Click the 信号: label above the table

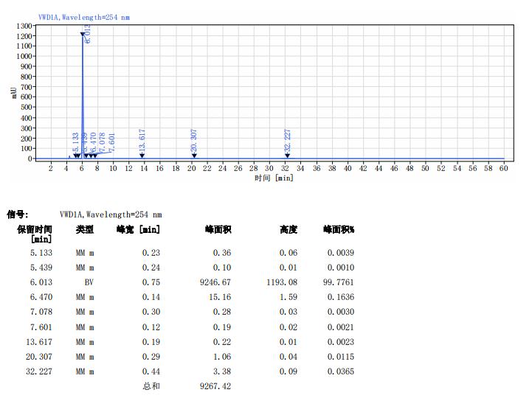[x=17, y=215]
